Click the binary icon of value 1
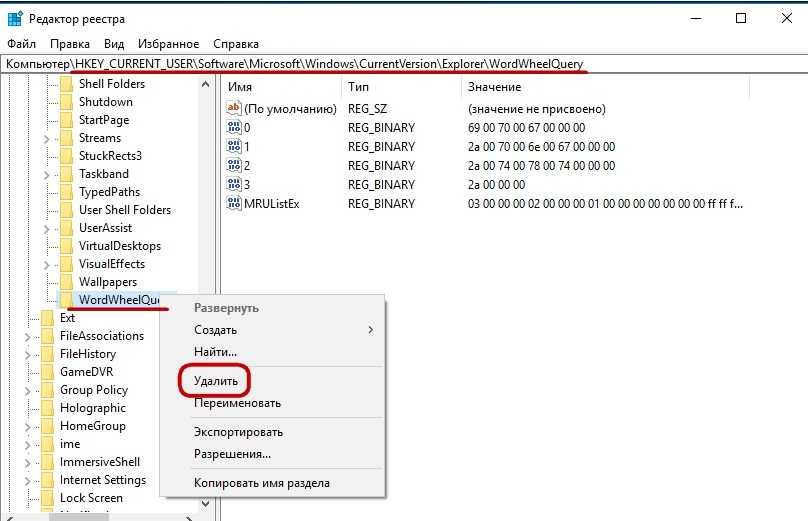 234,147
